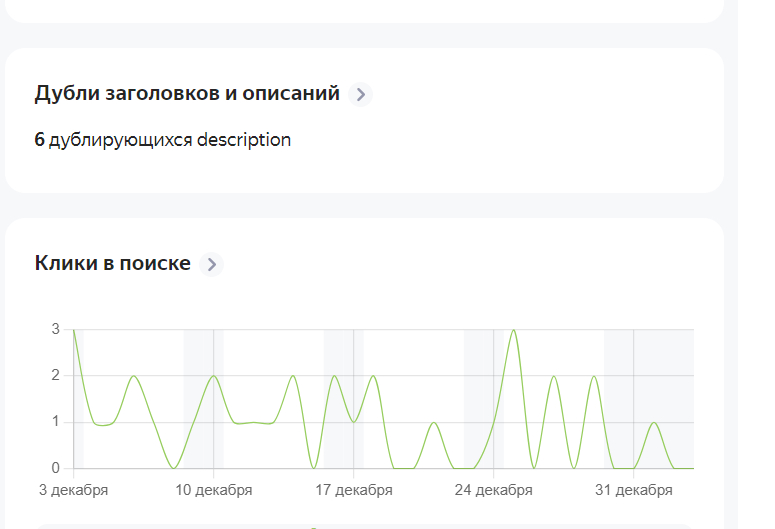Click the y-axis value 1 label
Image resolution: width=775 pixels, height=529 pixels.
coord(56,422)
